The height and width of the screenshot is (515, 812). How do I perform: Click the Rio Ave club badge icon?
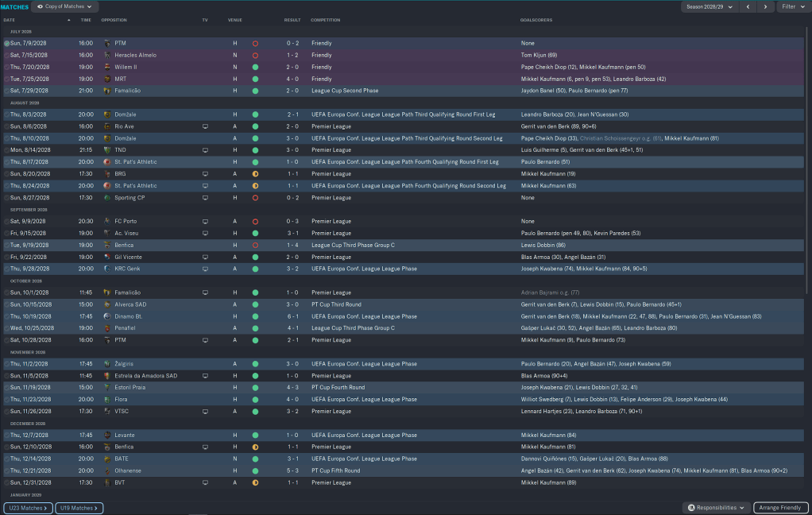point(107,126)
